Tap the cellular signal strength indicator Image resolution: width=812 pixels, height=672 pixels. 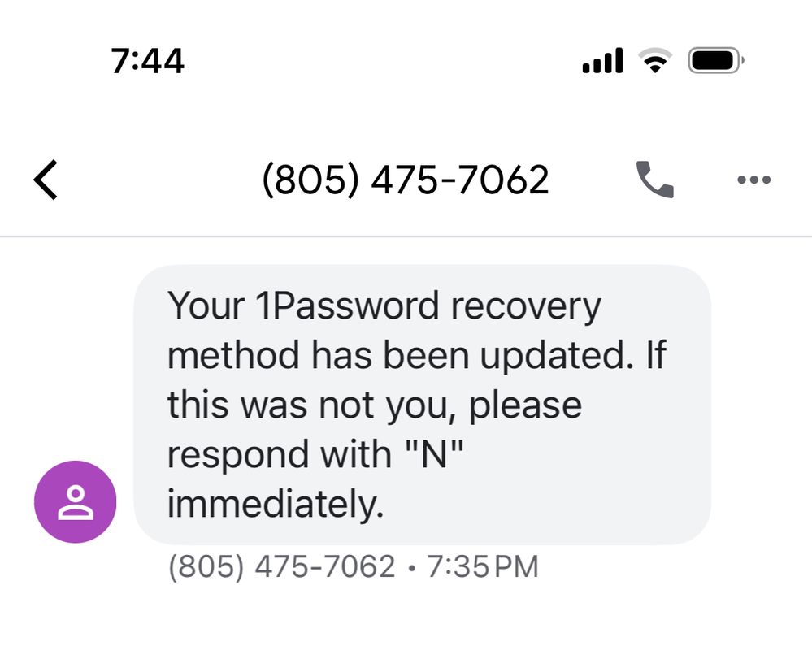point(602,62)
